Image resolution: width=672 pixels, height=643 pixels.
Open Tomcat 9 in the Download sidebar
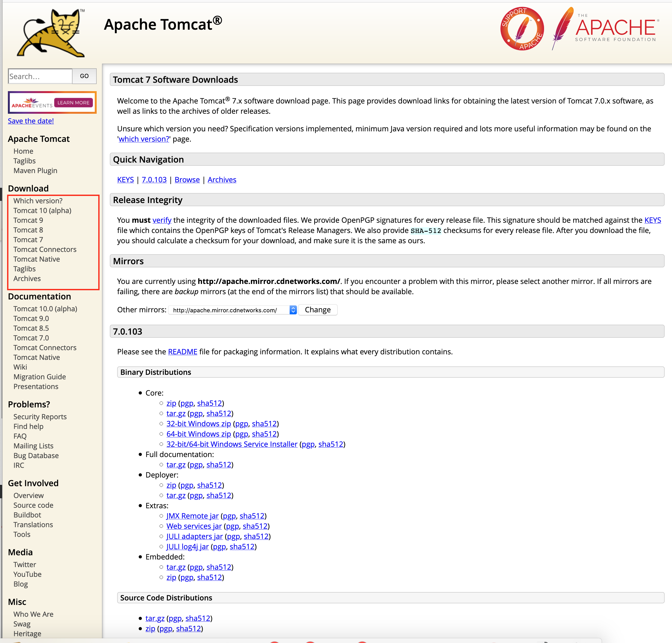[28, 220]
